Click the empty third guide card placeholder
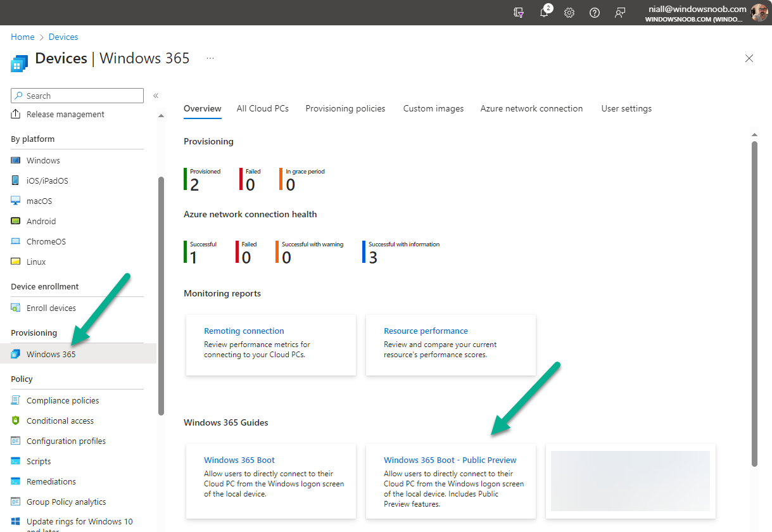Image resolution: width=772 pixels, height=532 pixels. [630, 481]
